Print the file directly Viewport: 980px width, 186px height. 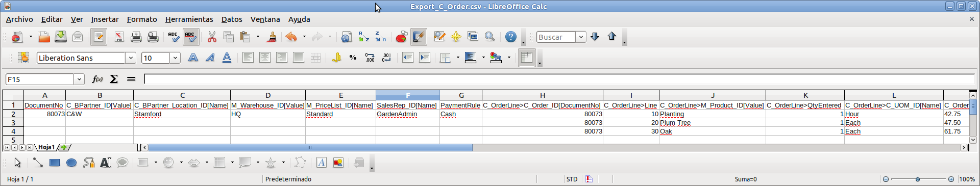[x=136, y=37]
